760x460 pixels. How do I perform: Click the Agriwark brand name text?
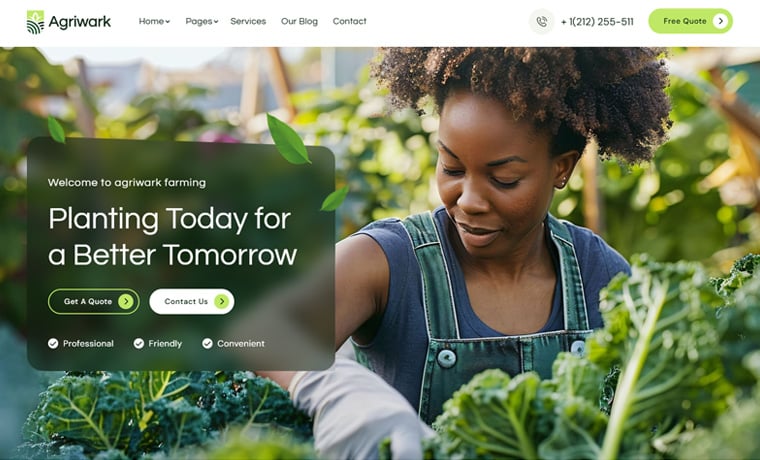(80, 22)
